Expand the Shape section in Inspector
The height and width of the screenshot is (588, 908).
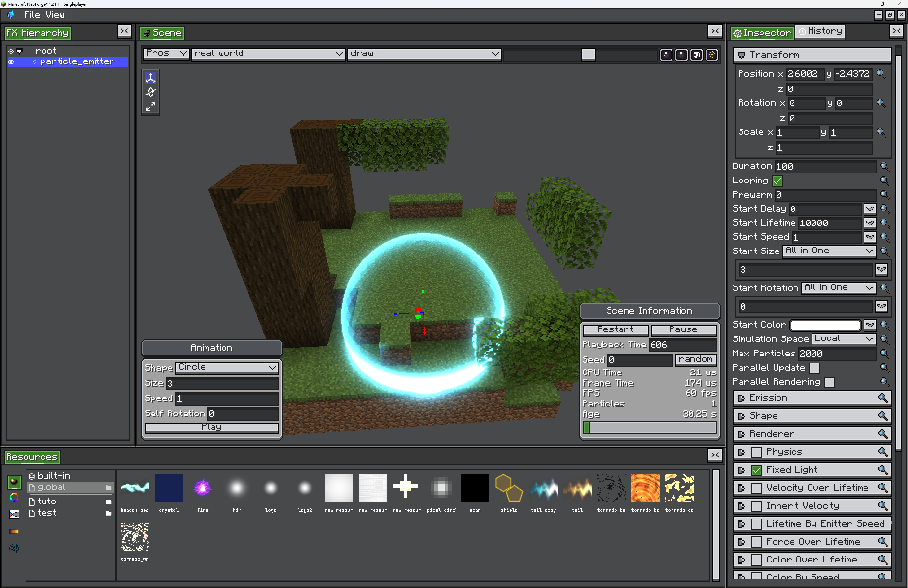(x=741, y=416)
